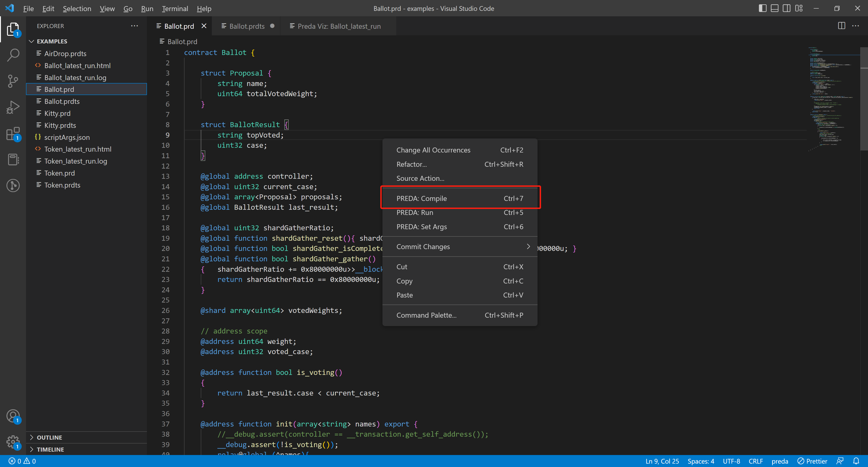Viewport: 868px width, 467px height.
Task: Click the editor vertical scrollbar
Action: [864, 98]
